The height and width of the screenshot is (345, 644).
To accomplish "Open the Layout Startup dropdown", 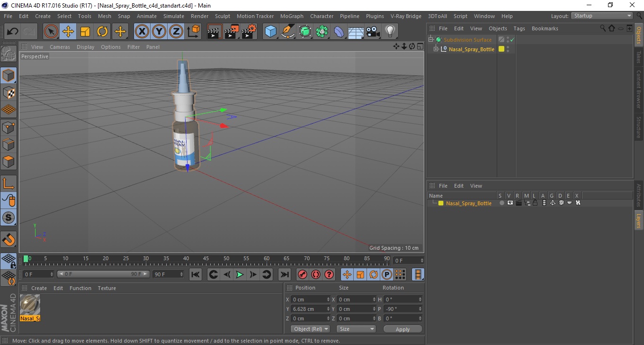I will [602, 16].
